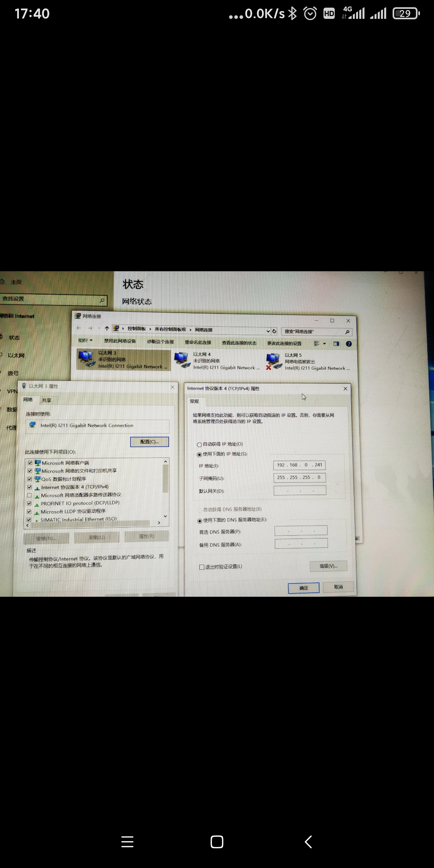Open the 组织 dropdown menu
434x868 pixels.
[86, 340]
